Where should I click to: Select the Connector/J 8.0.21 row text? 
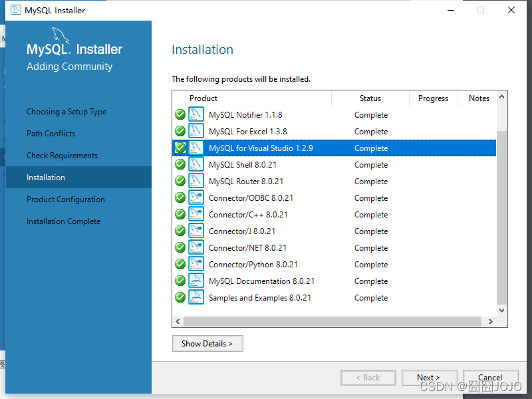tap(242, 231)
